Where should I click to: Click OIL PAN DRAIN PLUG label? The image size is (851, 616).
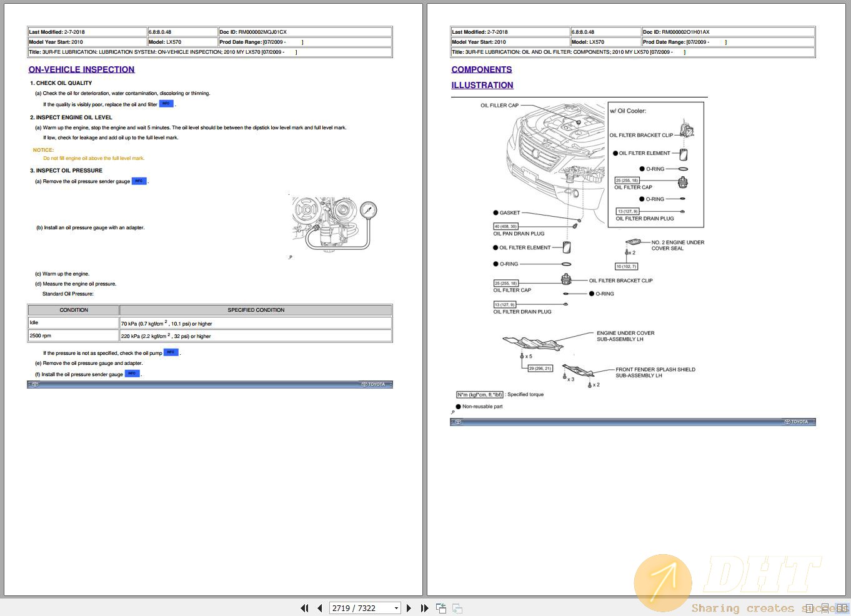[519, 234]
